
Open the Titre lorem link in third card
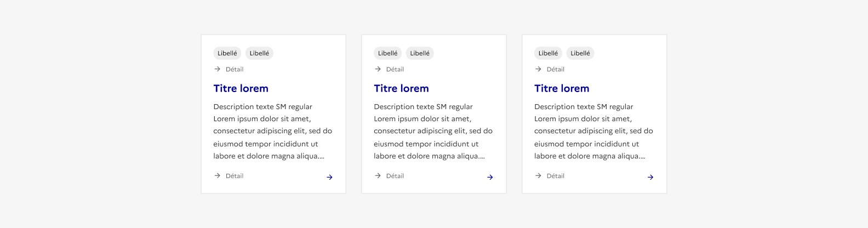(562, 88)
